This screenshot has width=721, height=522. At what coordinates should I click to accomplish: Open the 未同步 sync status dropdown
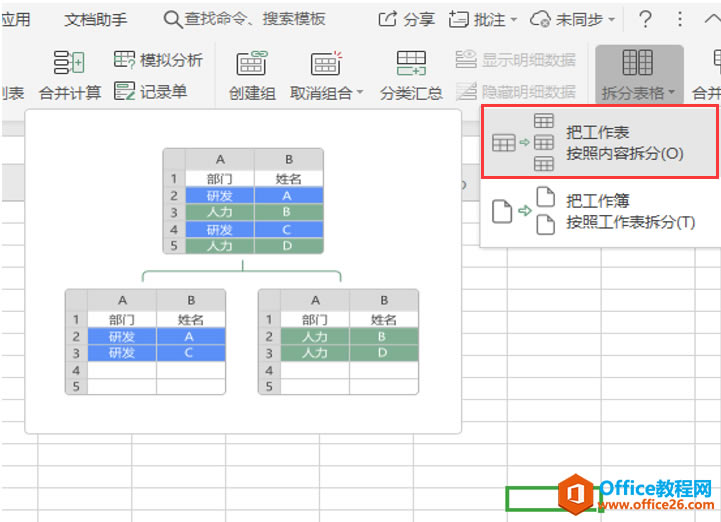tap(572, 19)
